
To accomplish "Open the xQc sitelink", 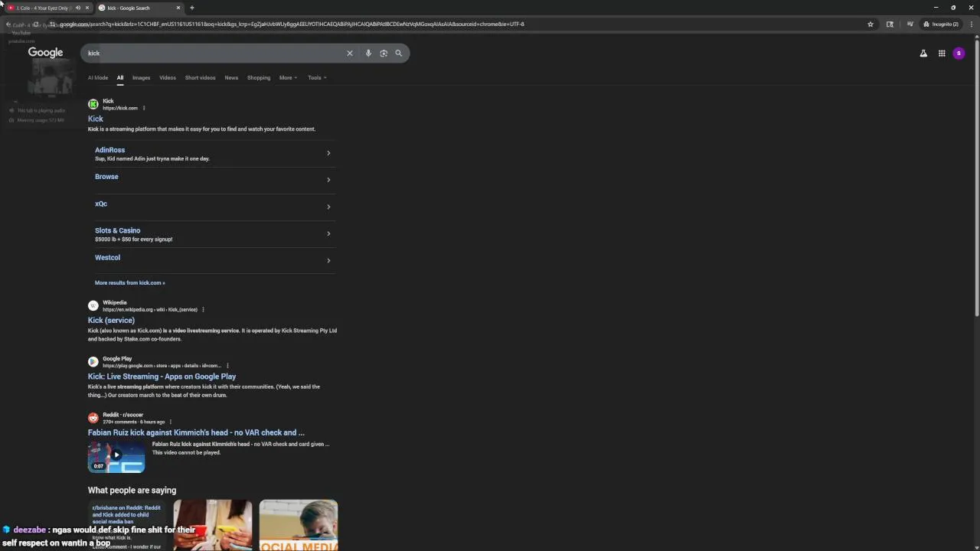I will pos(101,204).
